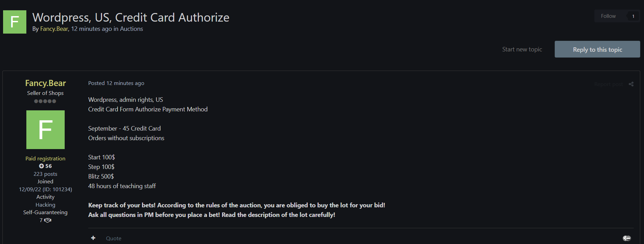This screenshot has height=244, width=644.
Task: Click the reputation plus icon next to 56
Action: [41, 166]
